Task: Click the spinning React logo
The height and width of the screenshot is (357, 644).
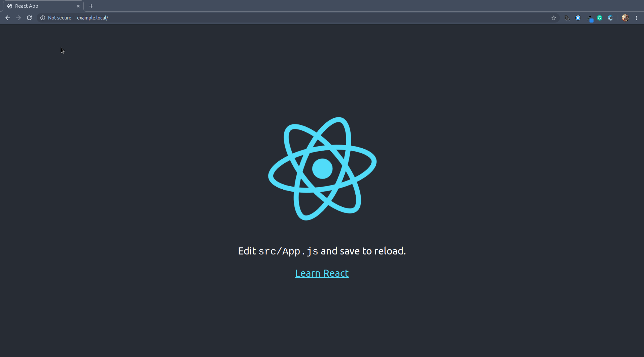Action: tap(322, 169)
